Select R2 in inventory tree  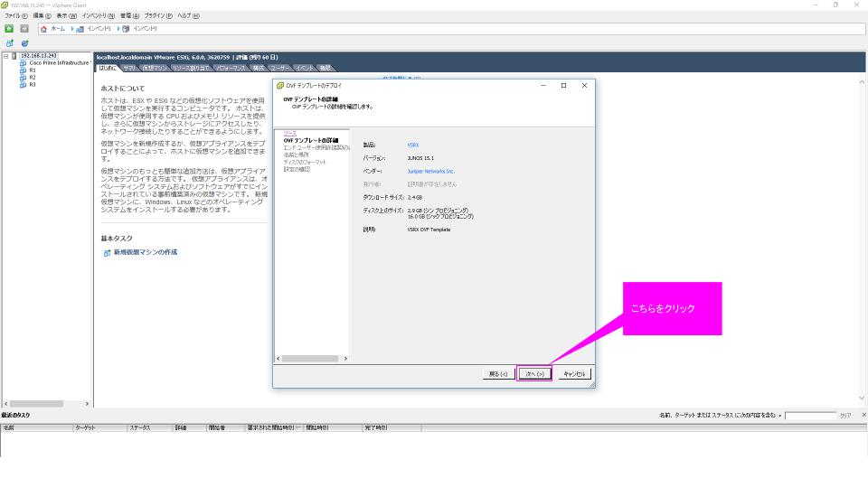pos(33,78)
